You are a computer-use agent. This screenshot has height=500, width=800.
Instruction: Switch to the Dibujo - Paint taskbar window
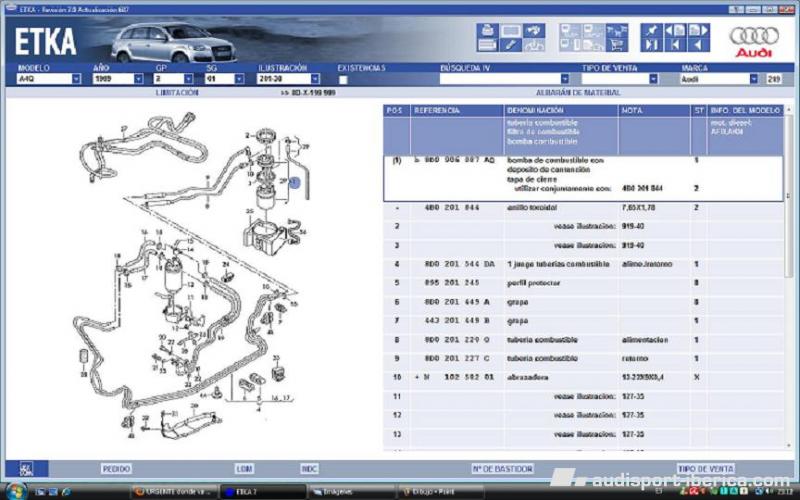[440, 492]
